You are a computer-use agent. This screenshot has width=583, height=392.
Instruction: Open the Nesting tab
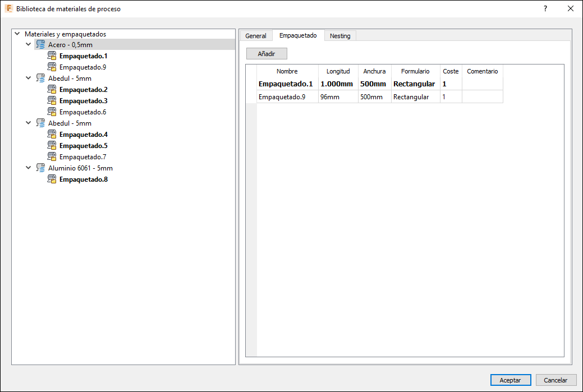click(340, 36)
